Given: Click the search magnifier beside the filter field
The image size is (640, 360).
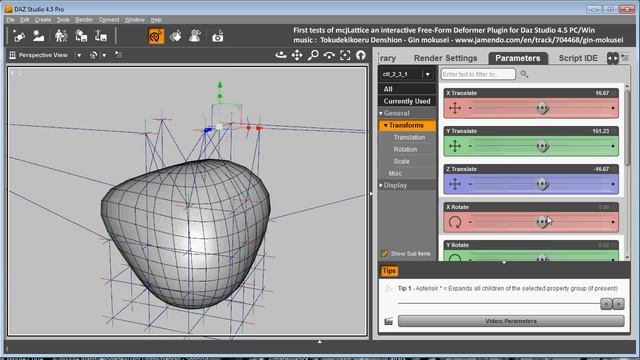Looking at the screenshot, I should tap(524, 74).
